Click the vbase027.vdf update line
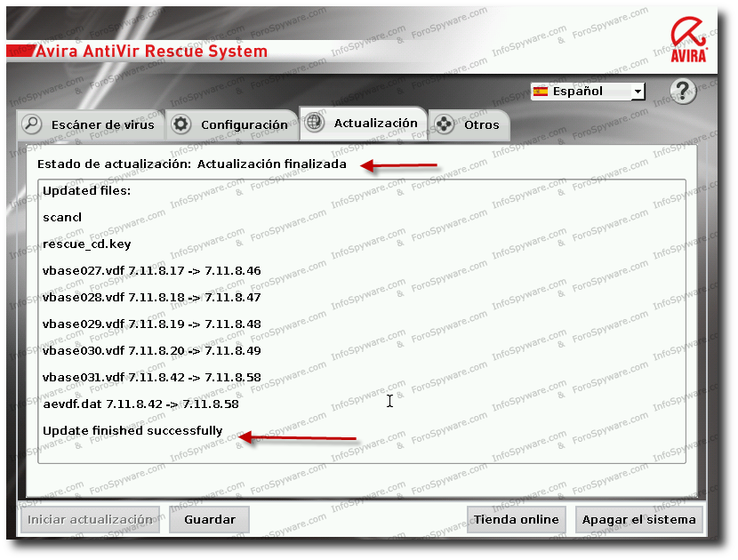 coord(151,270)
